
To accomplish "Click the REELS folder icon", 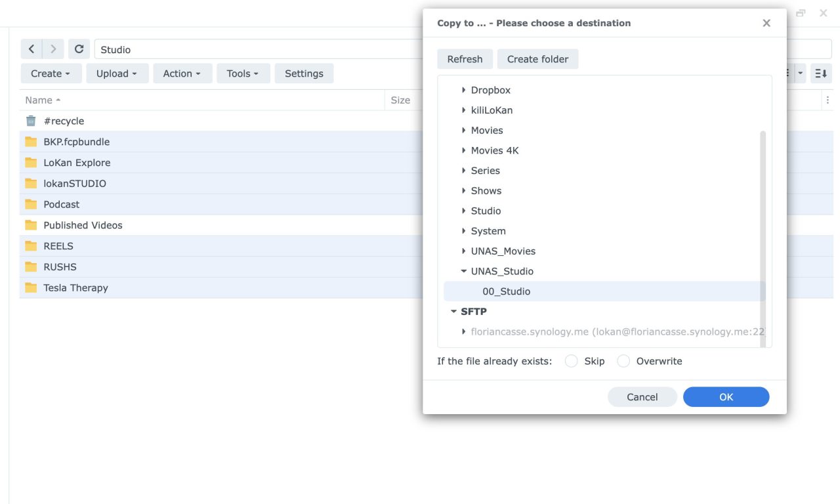I will (x=31, y=246).
